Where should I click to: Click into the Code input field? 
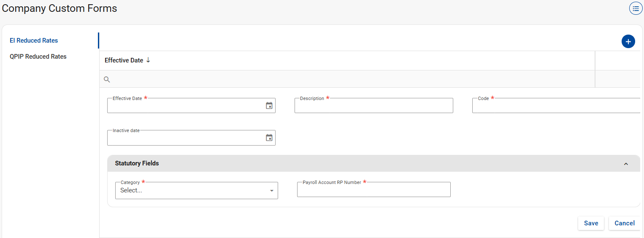coord(555,106)
